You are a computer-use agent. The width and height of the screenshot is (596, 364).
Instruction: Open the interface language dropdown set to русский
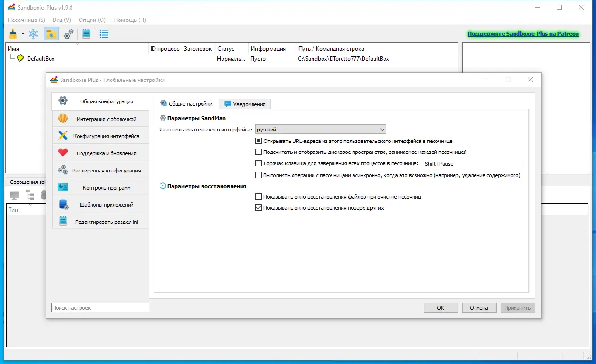point(321,130)
